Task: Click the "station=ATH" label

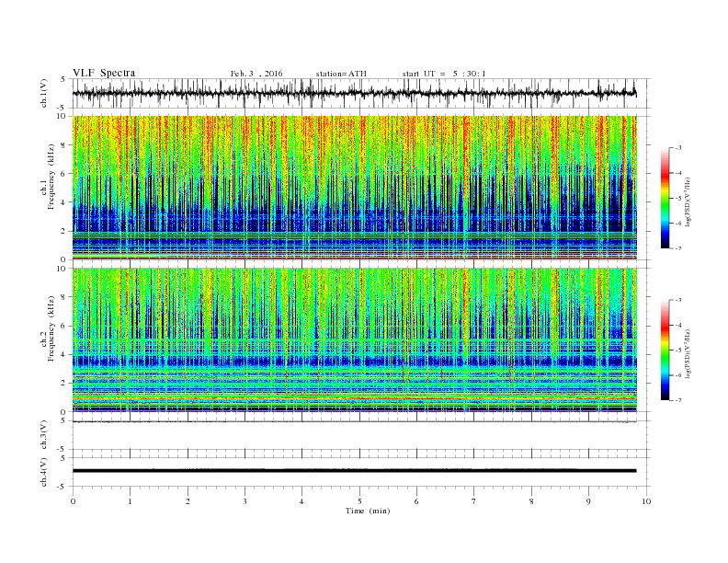Action: coord(341,74)
